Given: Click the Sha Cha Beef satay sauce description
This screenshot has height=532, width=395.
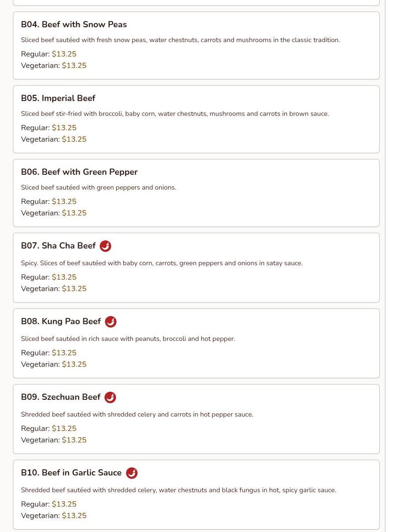Looking at the screenshot, I should tap(162, 263).
